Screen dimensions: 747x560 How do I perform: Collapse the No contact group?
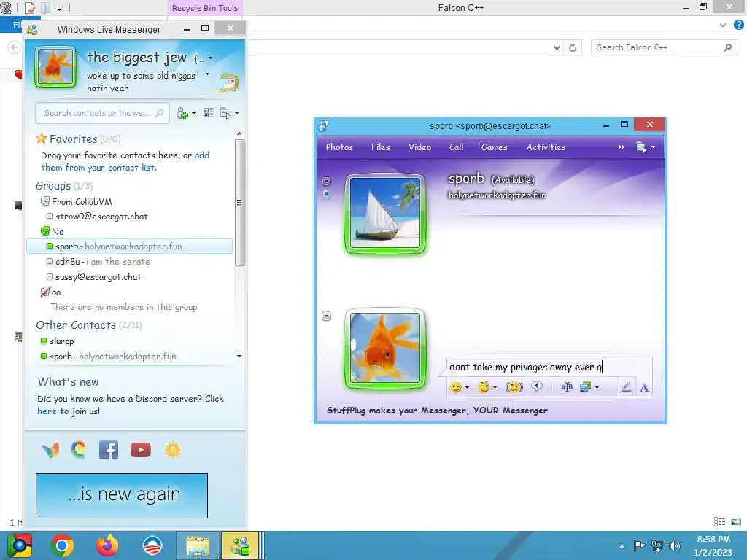point(44,231)
